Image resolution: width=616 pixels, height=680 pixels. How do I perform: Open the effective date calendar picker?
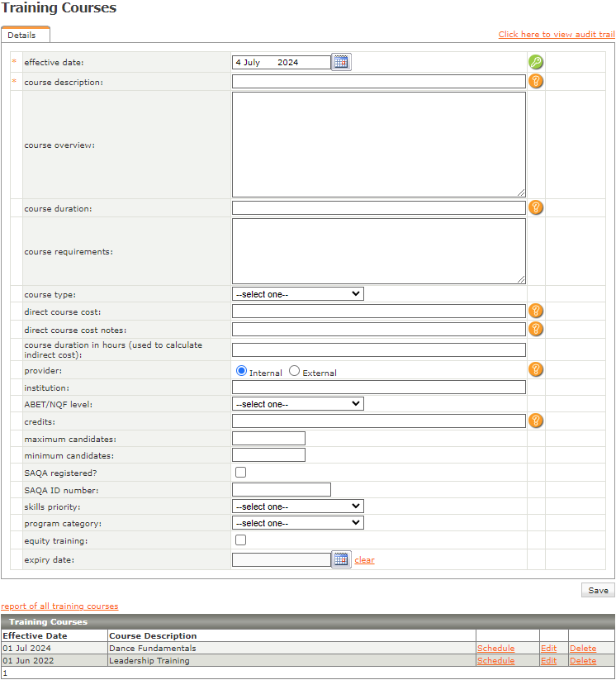341,62
